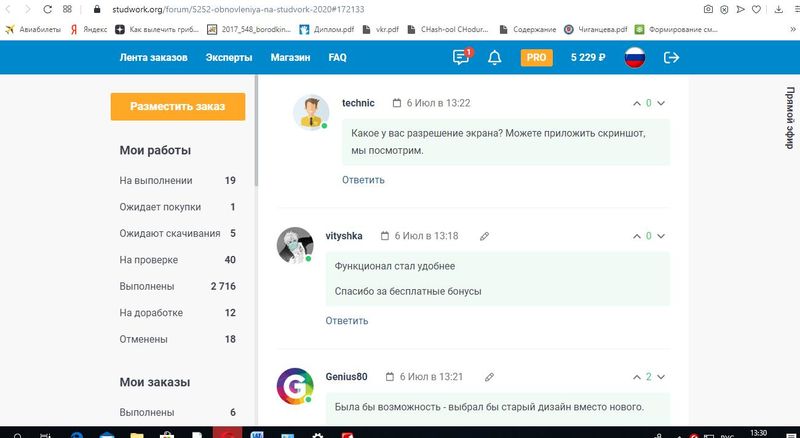
Task: Open На выполнении works list
Action: click(156, 181)
